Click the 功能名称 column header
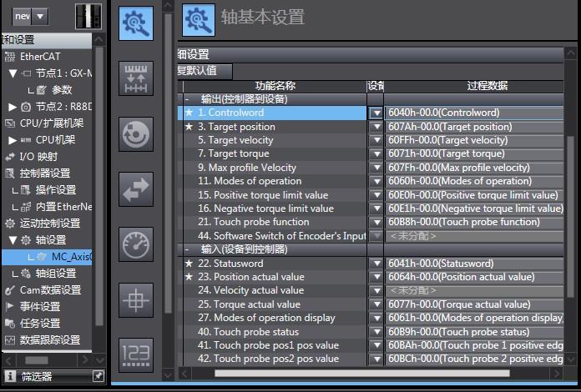 coord(275,86)
